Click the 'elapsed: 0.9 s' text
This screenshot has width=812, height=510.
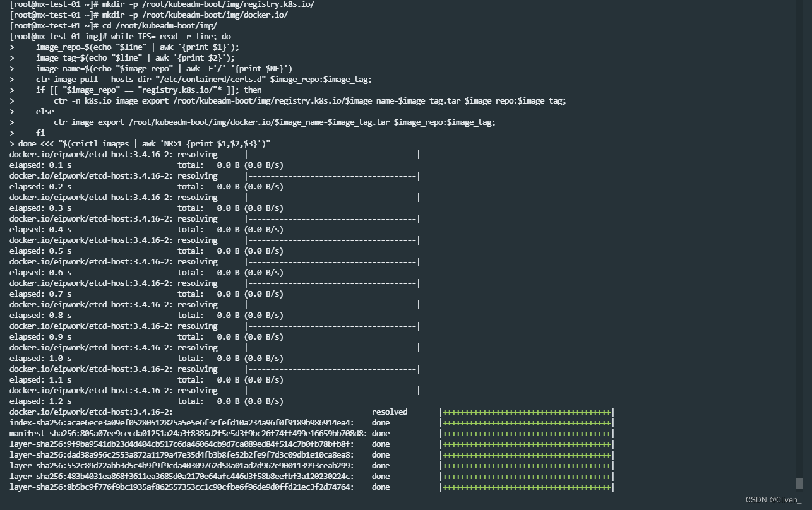(40, 337)
